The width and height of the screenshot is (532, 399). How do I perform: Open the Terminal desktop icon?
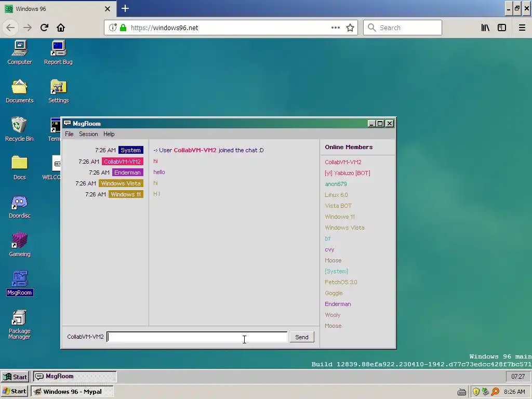[54, 129]
